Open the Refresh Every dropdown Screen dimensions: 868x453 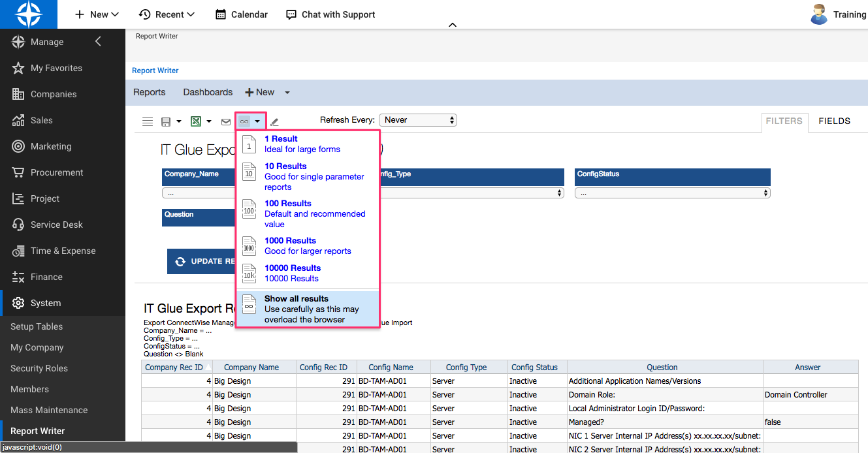417,120
